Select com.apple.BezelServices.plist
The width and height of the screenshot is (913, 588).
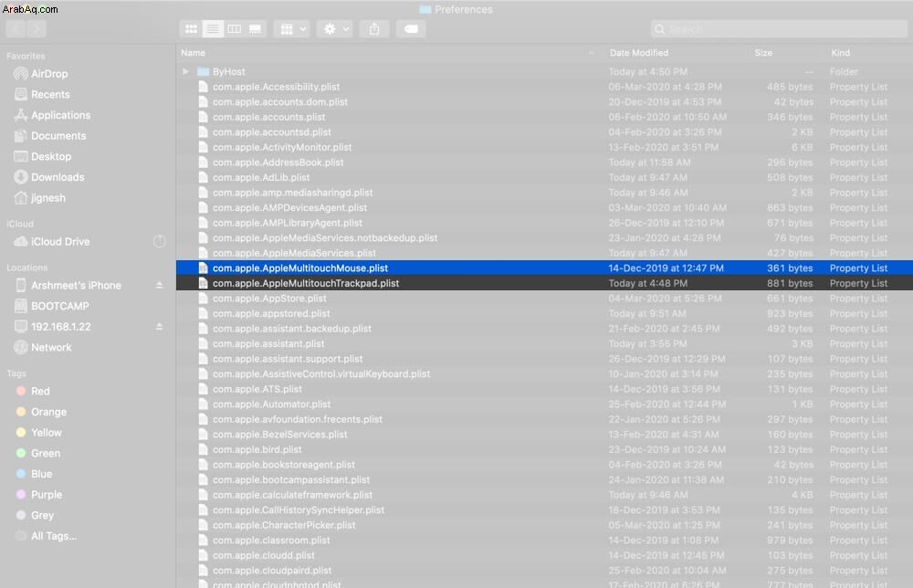[x=544, y=435]
